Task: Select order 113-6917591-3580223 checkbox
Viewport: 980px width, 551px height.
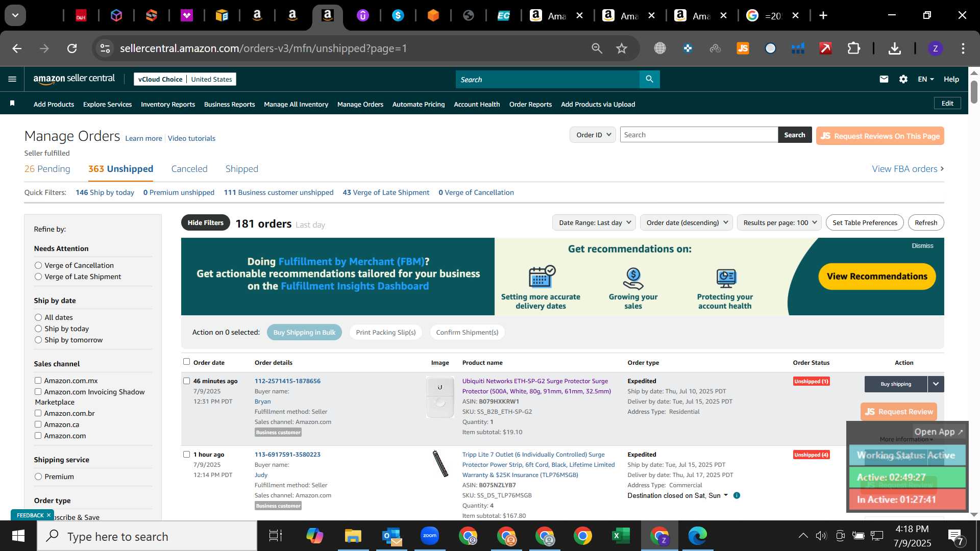Action: 186,454
